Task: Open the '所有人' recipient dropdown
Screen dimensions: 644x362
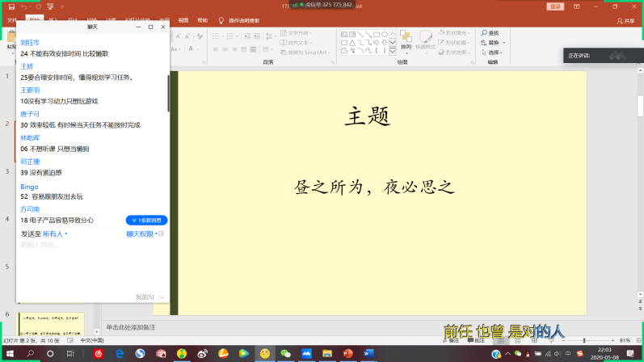Action: 55,234
